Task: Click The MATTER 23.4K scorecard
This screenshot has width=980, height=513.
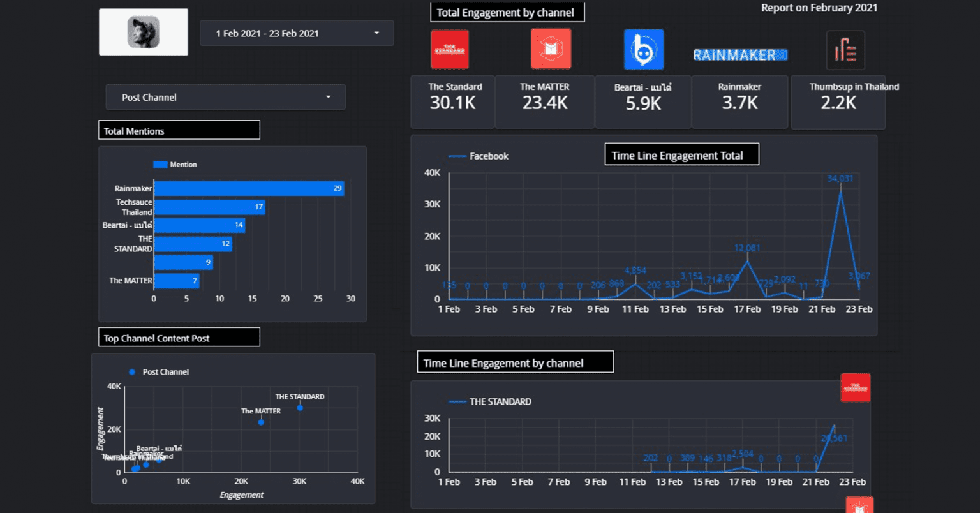Action: coord(545,102)
